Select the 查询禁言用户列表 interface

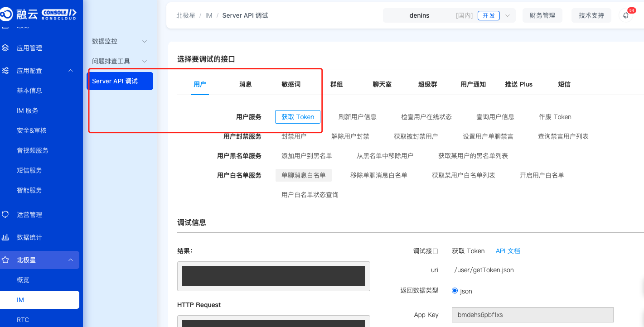[563, 136]
